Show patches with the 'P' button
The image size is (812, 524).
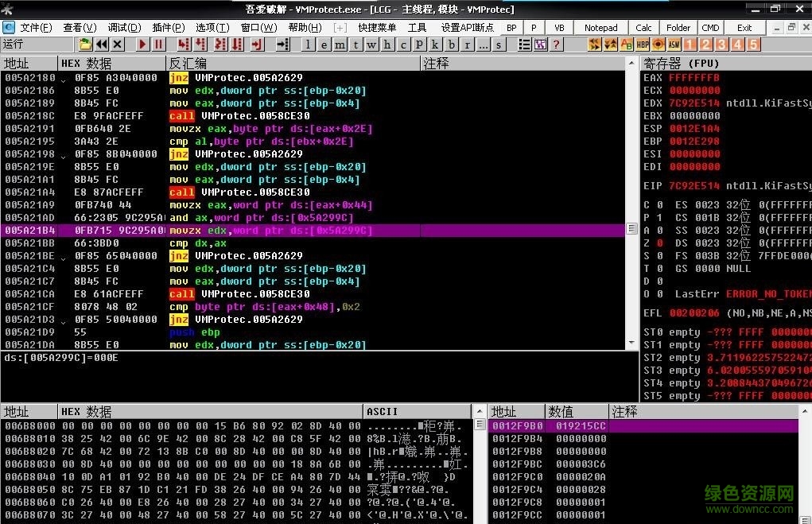419,45
